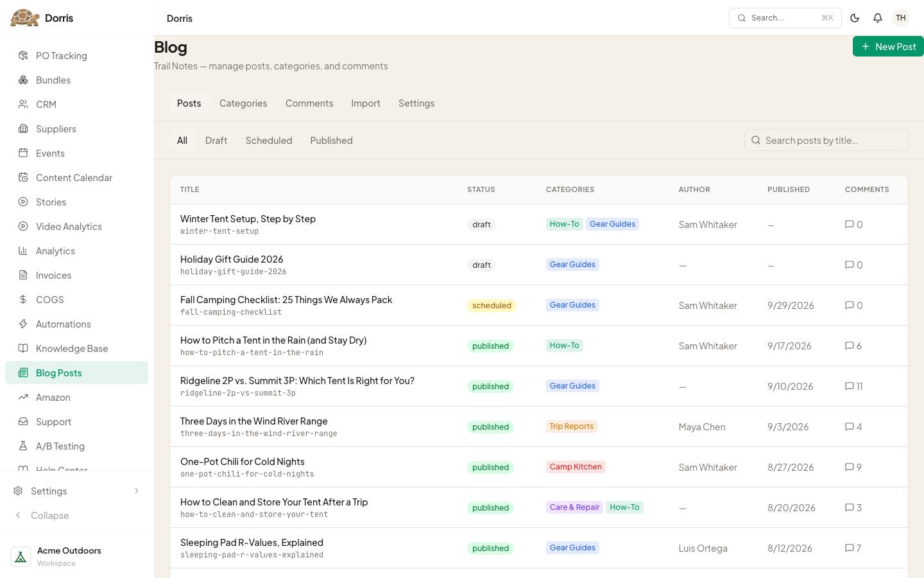Expand the Settings chevron in sidebar
The image size is (924, 578).
click(x=136, y=491)
